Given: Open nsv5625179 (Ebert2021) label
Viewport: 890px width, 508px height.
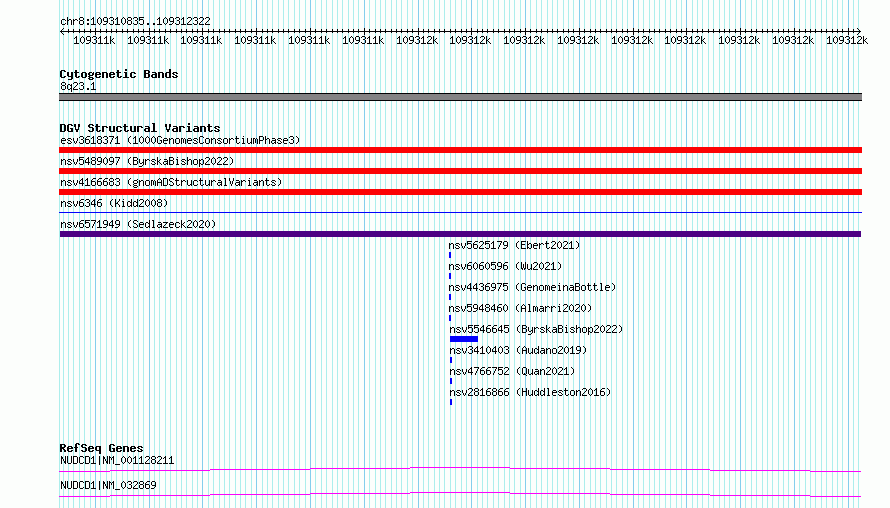Looking at the screenshot, I should click(514, 245).
